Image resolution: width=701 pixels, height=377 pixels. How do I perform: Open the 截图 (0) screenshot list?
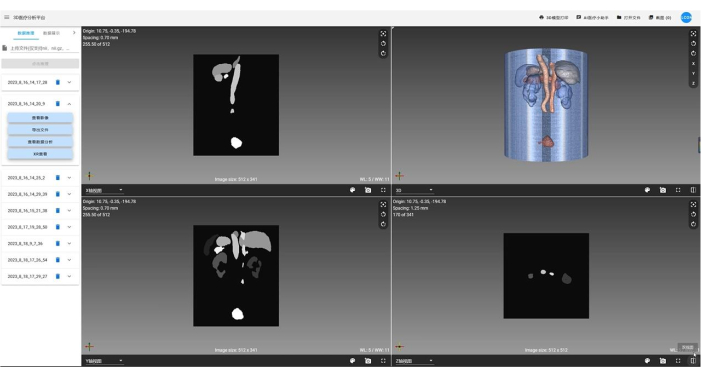[x=660, y=17]
